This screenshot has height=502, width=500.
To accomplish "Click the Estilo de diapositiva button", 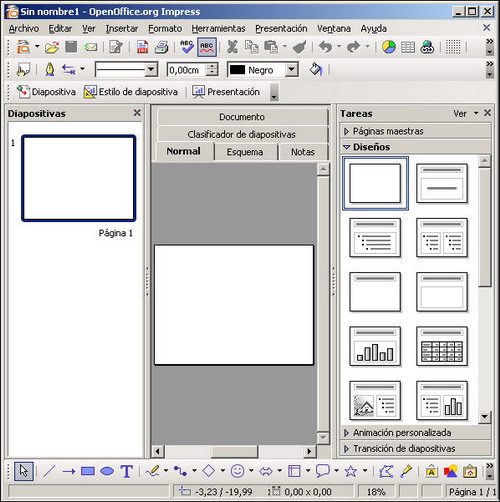I will coord(130,92).
